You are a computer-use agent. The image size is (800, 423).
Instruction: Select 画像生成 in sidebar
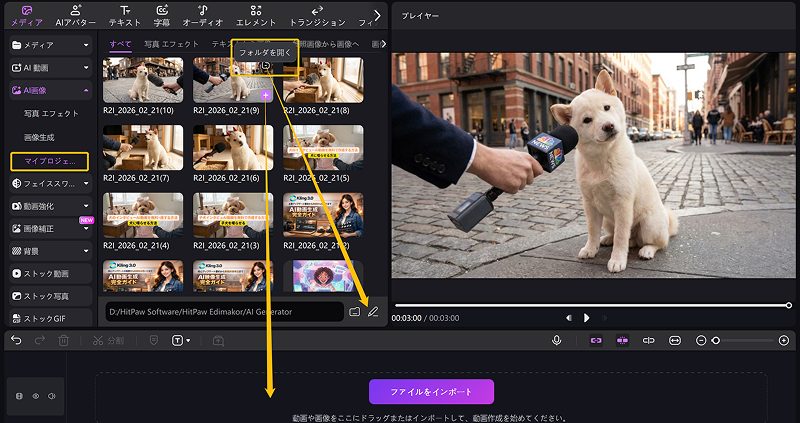pyautogui.click(x=39, y=137)
